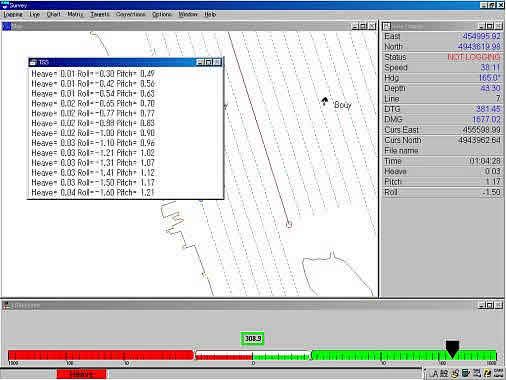Viewport: 506px width, 380px height.
Task: Open the Chart menu
Action: tap(53, 14)
